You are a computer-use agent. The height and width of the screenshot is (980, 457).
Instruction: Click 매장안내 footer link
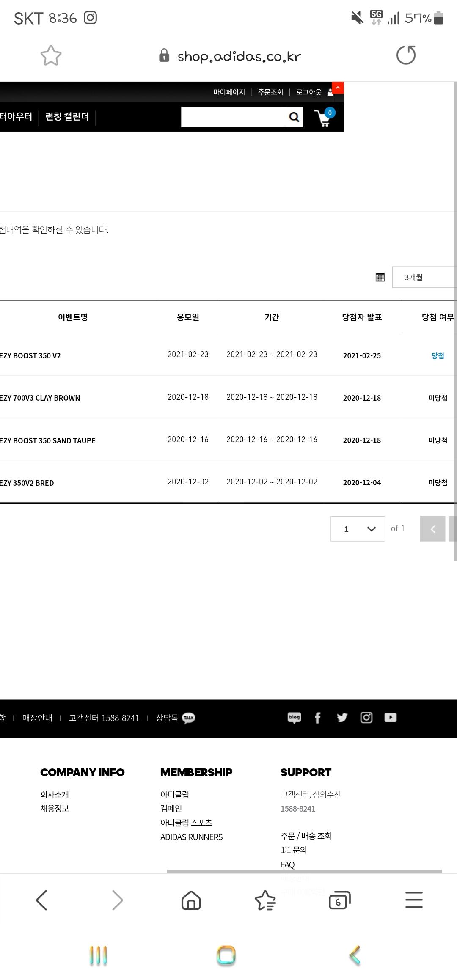tap(37, 718)
